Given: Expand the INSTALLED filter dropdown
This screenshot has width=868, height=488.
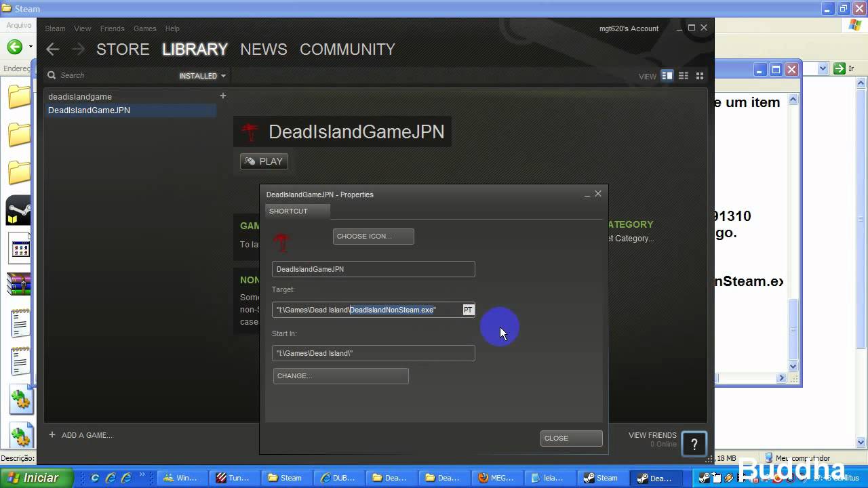Looking at the screenshot, I should (202, 76).
